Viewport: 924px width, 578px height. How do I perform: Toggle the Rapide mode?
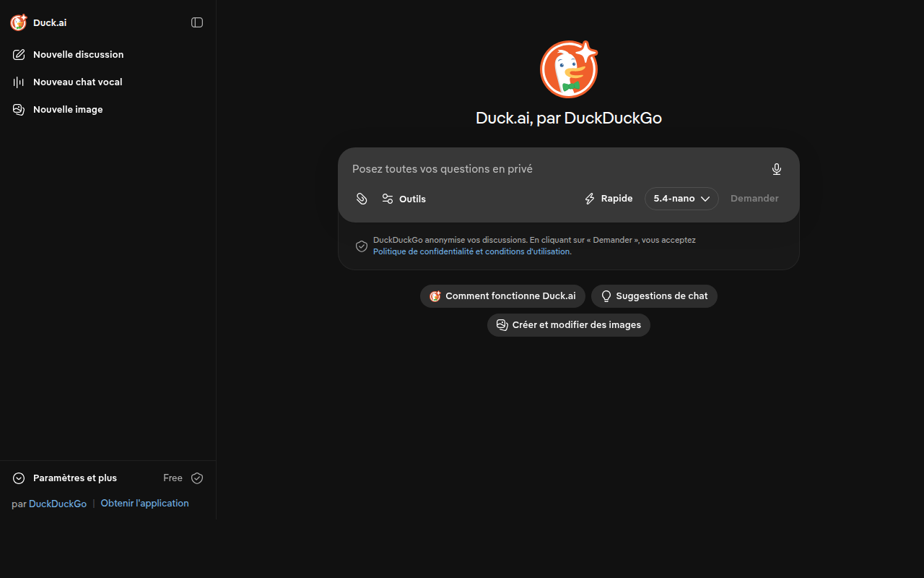point(609,199)
